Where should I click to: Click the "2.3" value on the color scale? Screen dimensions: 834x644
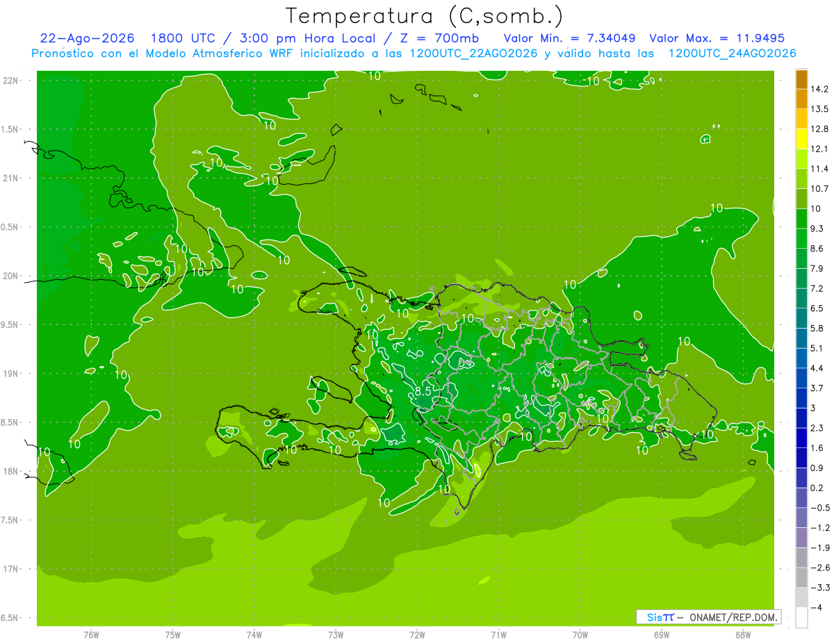pyautogui.click(x=817, y=428)
